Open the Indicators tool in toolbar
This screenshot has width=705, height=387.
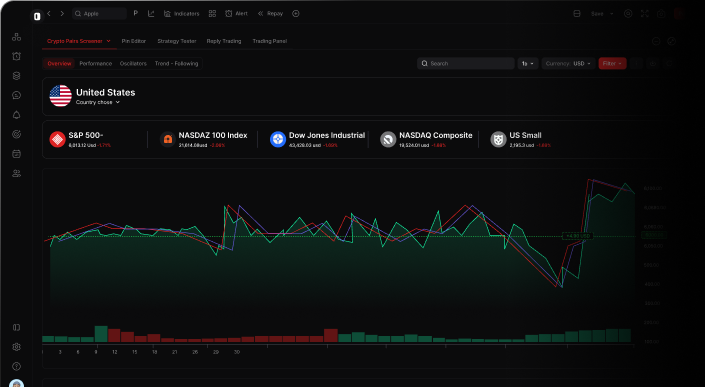click(181, 13)
